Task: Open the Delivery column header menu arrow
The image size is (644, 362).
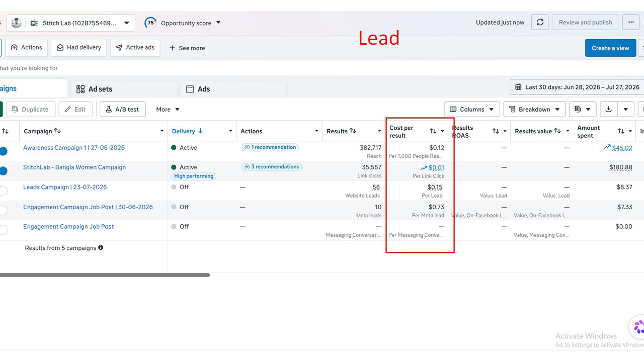Action: tap(231, 131)
